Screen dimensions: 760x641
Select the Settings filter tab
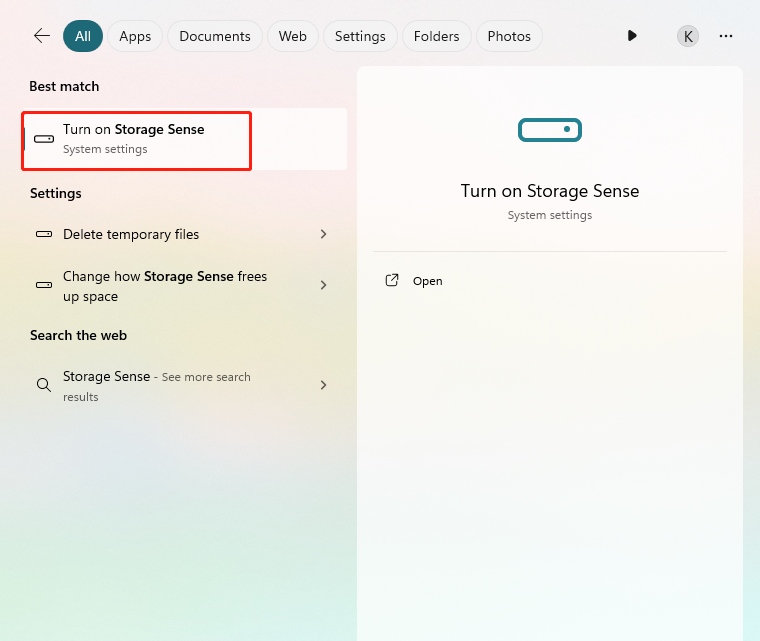(x=360, y=36)
